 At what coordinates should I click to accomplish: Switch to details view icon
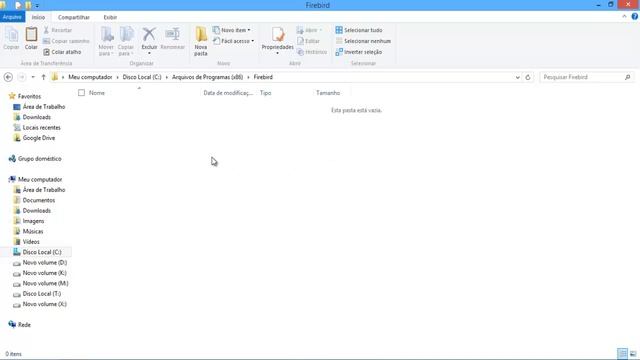622,353
